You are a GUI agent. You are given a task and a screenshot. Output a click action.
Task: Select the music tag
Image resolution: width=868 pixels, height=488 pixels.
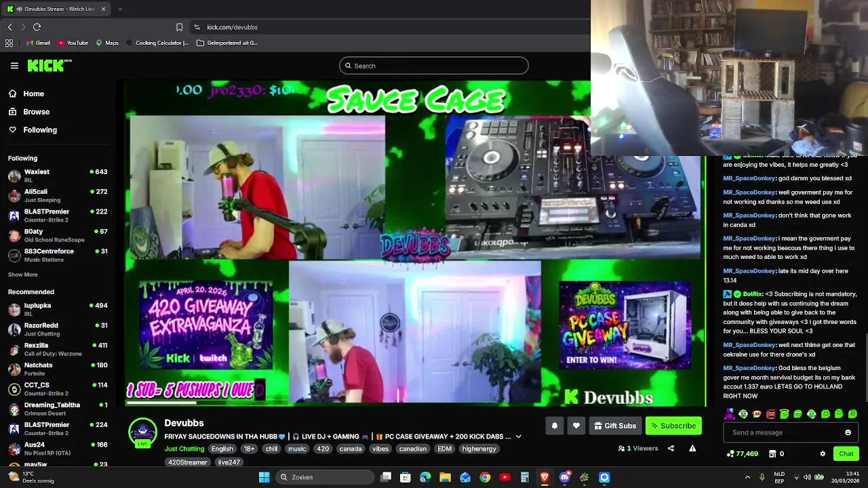click(297, 449)
